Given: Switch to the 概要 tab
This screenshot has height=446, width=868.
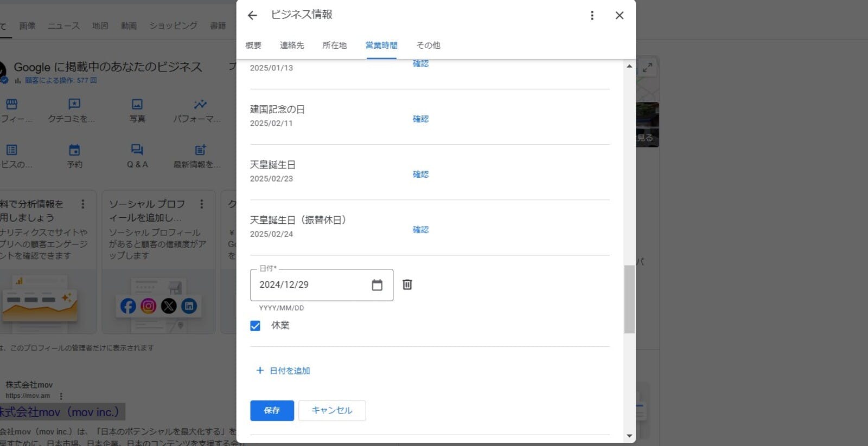Looking at the screenshot, I should (x=253, y=45).
